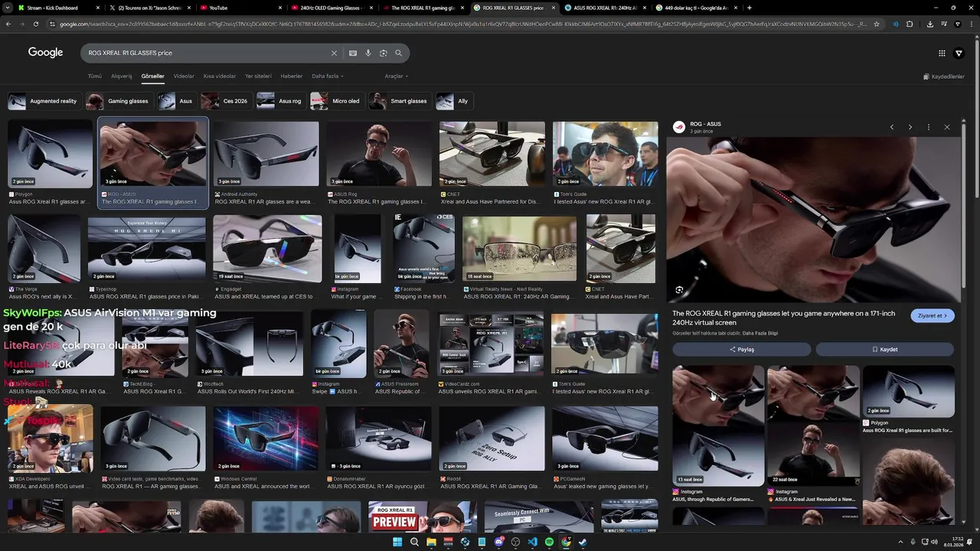This screenshot has width=980, height=551.
Task: Apply the Smart glasses filter chip
Action: pos(399,101)
